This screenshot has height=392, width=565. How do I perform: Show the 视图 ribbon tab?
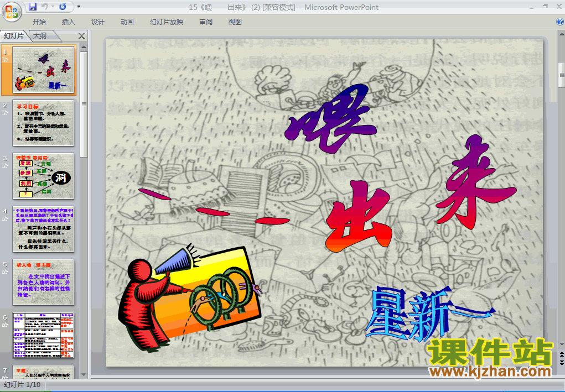pos(235,22)
